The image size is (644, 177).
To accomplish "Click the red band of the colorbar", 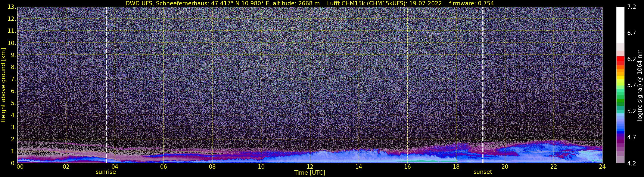I will coord(620,59).
